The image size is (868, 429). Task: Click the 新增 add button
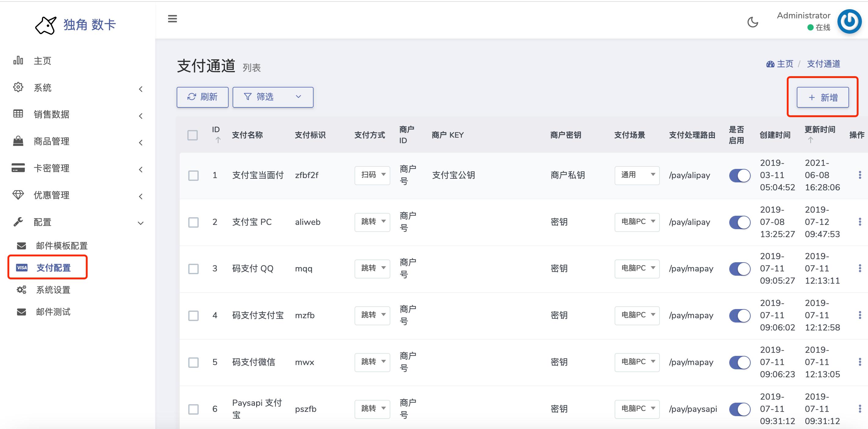822,98
